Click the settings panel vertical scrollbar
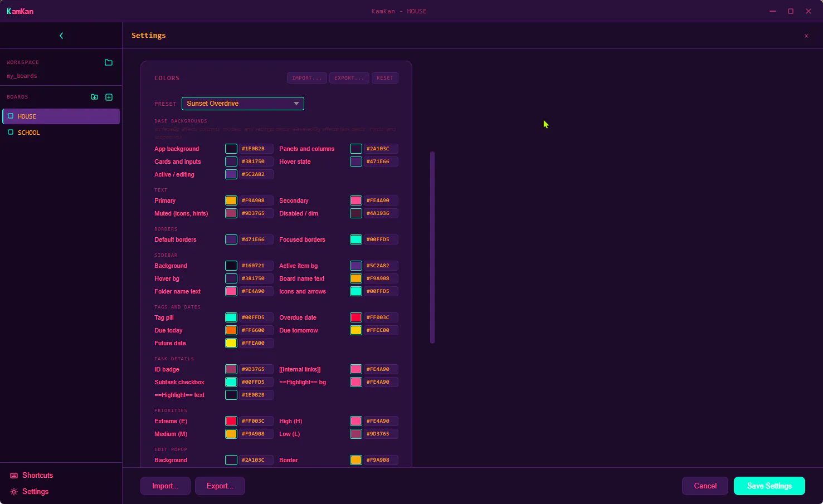 (x=432, y=247)
